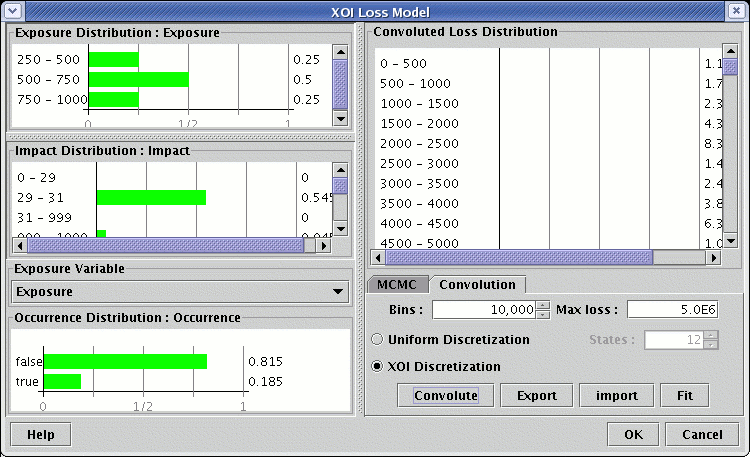This screenshot has height=457, width=750.
Task: Click the Impact Distribution vertical scrollbar thumb
Action: [340, 186]
